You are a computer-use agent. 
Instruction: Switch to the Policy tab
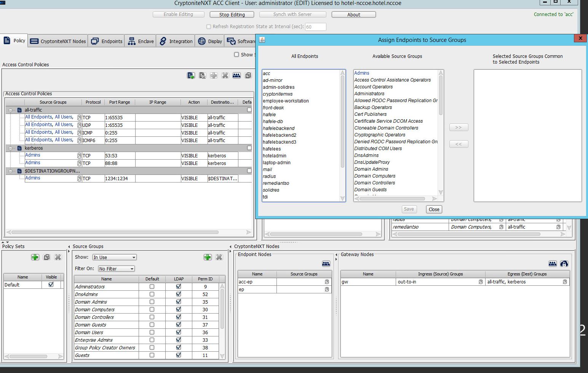(x=14, y=41)
